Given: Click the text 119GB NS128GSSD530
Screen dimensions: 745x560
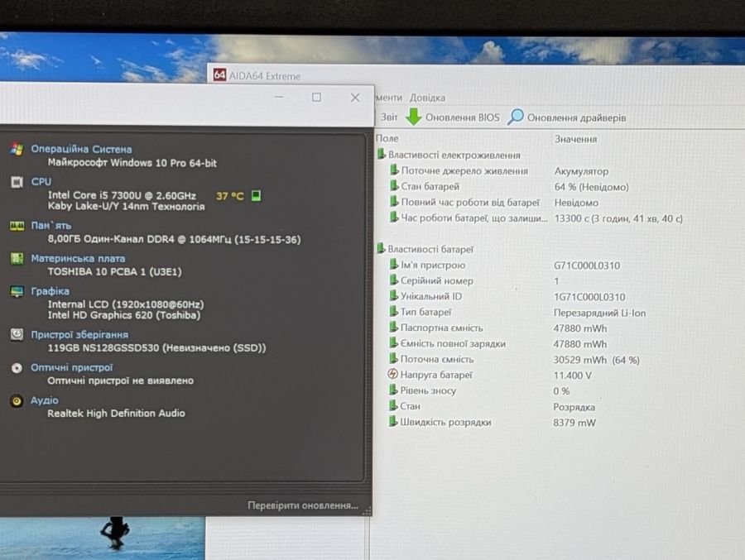Looking at the screenshot, I should click(103, 347).
